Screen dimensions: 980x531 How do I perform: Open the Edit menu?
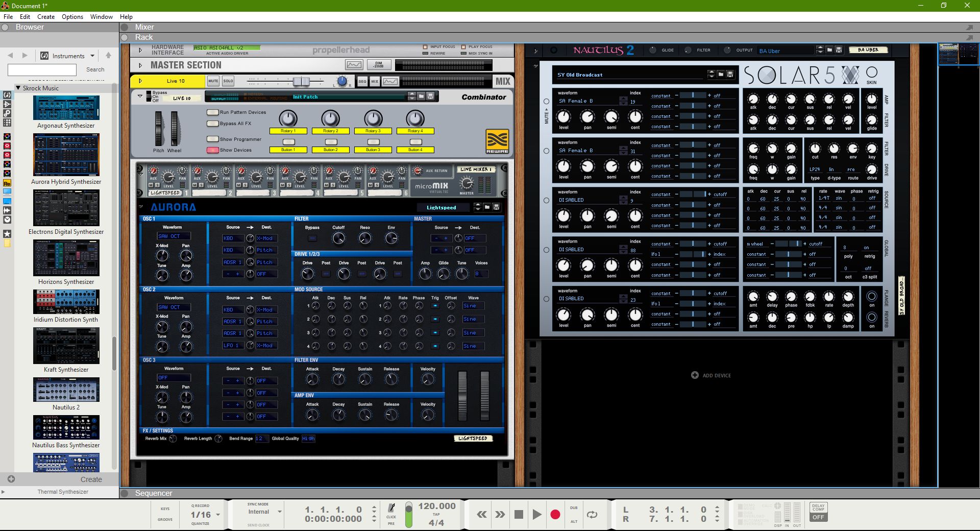point(25,16)
